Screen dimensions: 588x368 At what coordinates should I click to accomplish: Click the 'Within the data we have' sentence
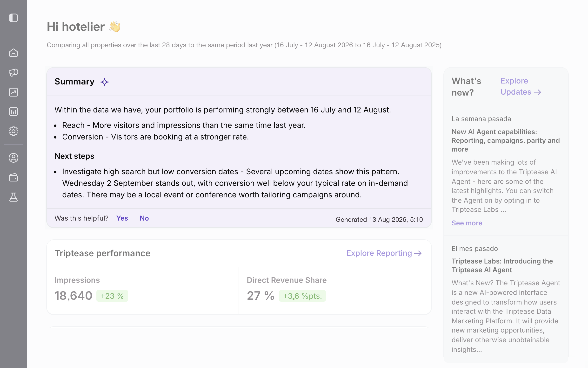click(x=223, y=110)
